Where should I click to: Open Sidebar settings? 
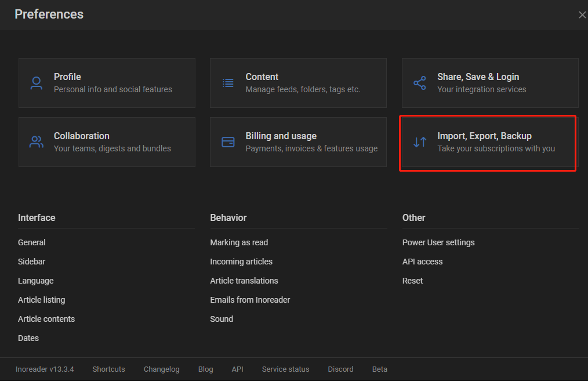click(x=32, y=262)
